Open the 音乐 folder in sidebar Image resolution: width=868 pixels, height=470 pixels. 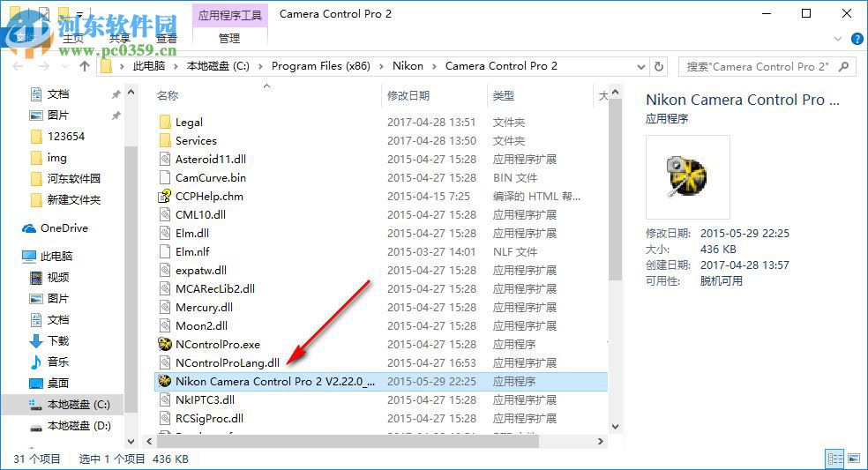(49, 362)
